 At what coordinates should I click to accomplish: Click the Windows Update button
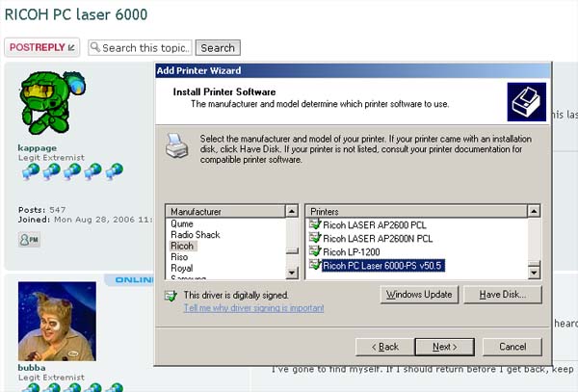(x=419, y=295)
